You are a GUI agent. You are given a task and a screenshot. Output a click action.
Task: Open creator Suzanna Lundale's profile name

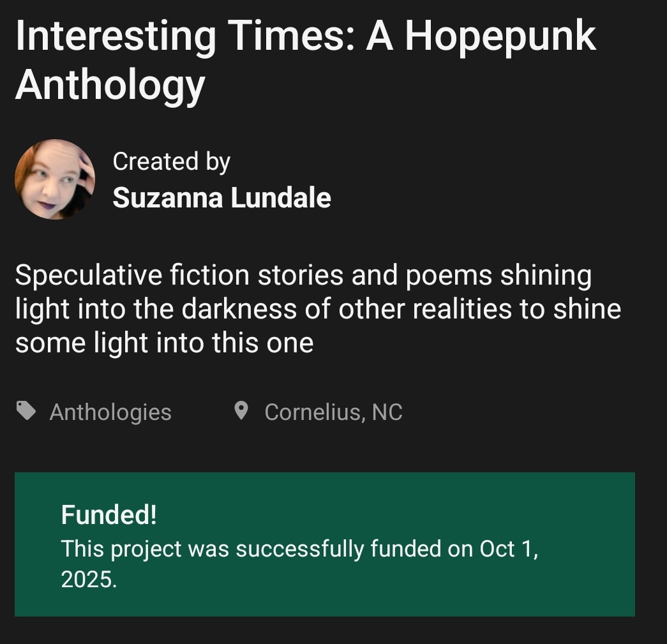pos(221,198)
